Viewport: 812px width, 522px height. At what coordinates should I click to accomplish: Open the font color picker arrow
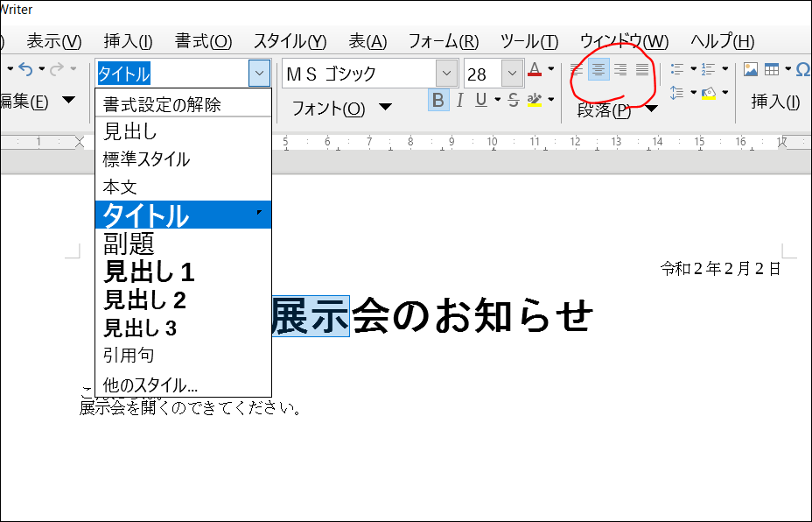[549, 70]
